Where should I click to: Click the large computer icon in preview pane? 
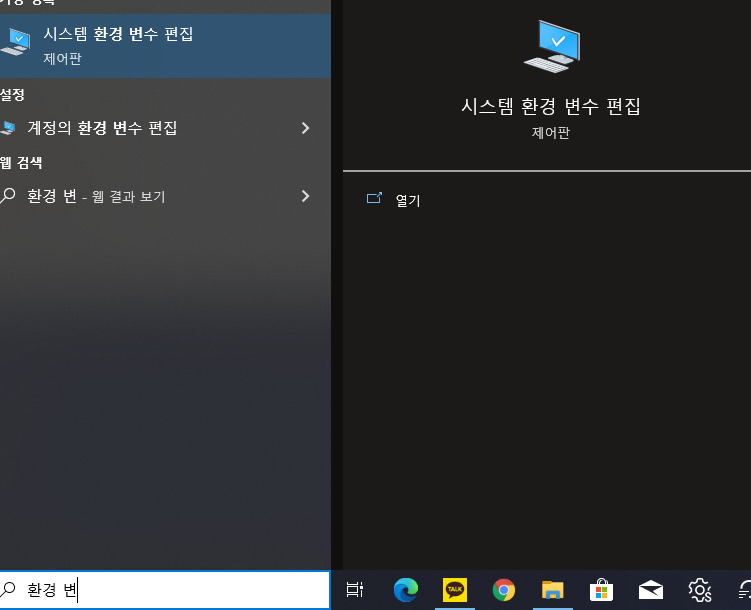552,47
